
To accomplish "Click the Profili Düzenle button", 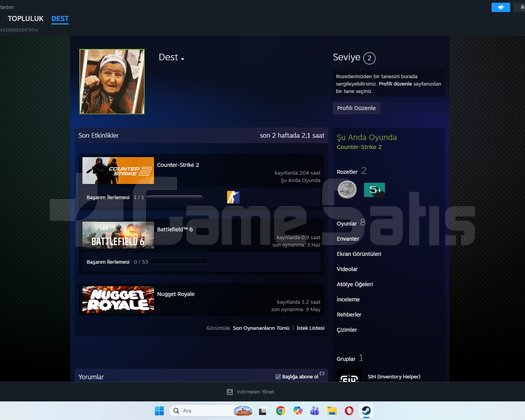I will pos(356,108).
